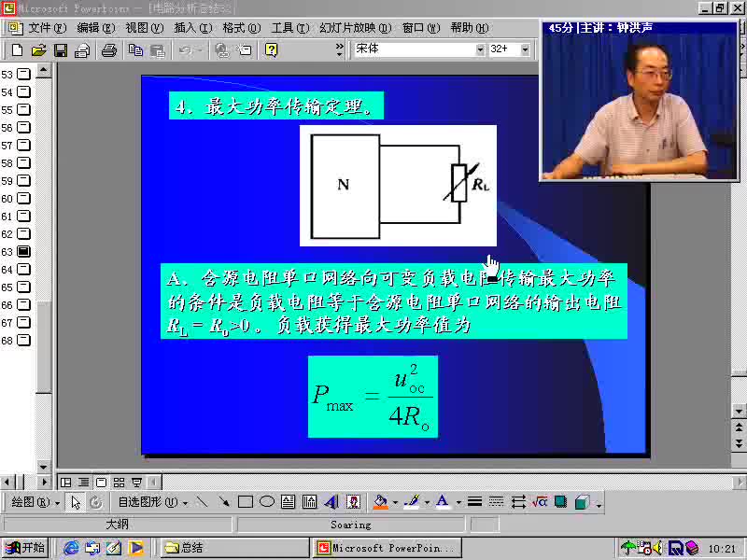Insert WordArt from the drawing toolbar
Viewport: 747px width, 560px height.
click(x=331, y=501)
